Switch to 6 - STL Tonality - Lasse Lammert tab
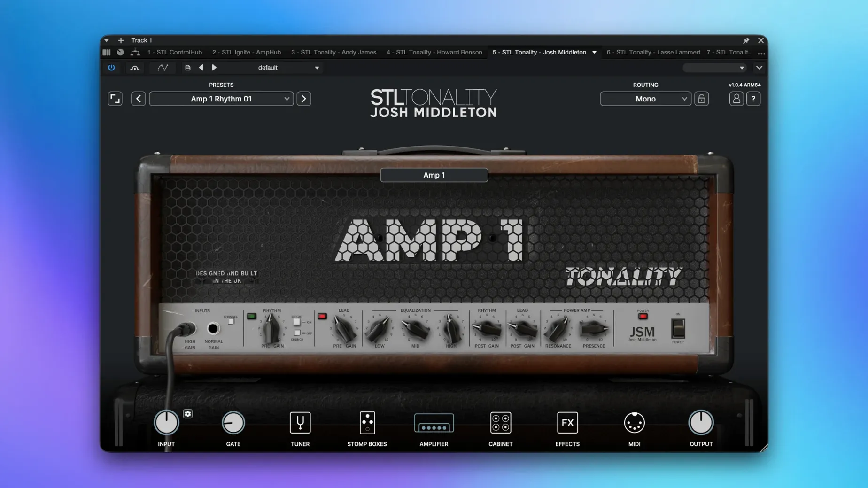Viewport: 868px width, 488px height. (x=653, y=52)
